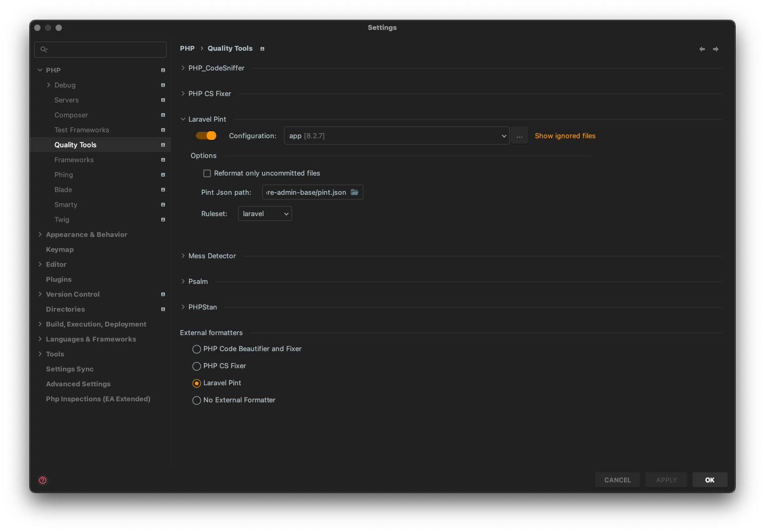The width and height of the screenshot is (765, 532).
Task: Select Keymap in the settings sidebar
Action: (x=60, y=249)
